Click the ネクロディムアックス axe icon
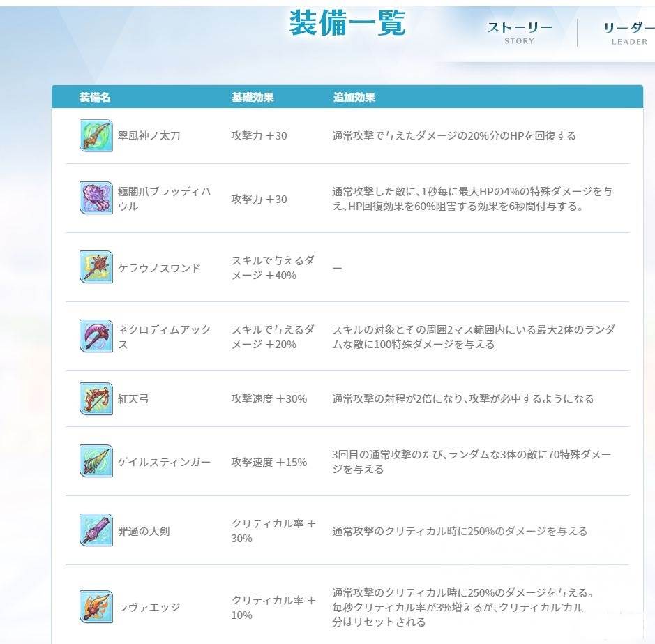The width and height of the screenshot is (655, 644). point(96,336)
